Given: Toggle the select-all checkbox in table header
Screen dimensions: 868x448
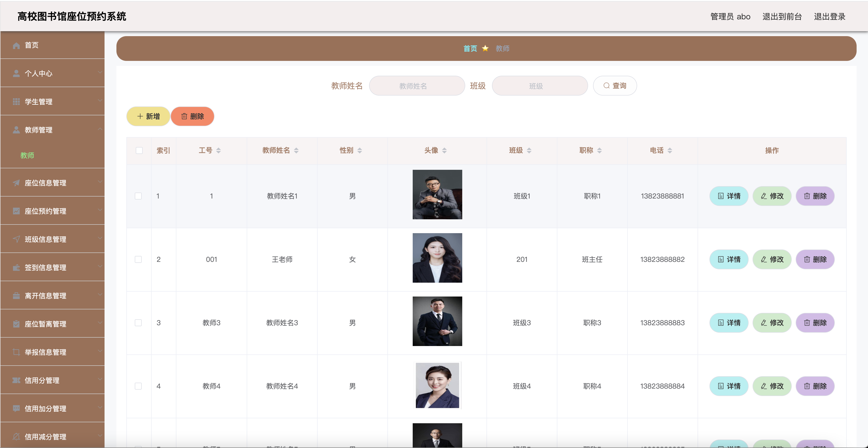Looking at the screenshot, I should (x=139, y=150).
